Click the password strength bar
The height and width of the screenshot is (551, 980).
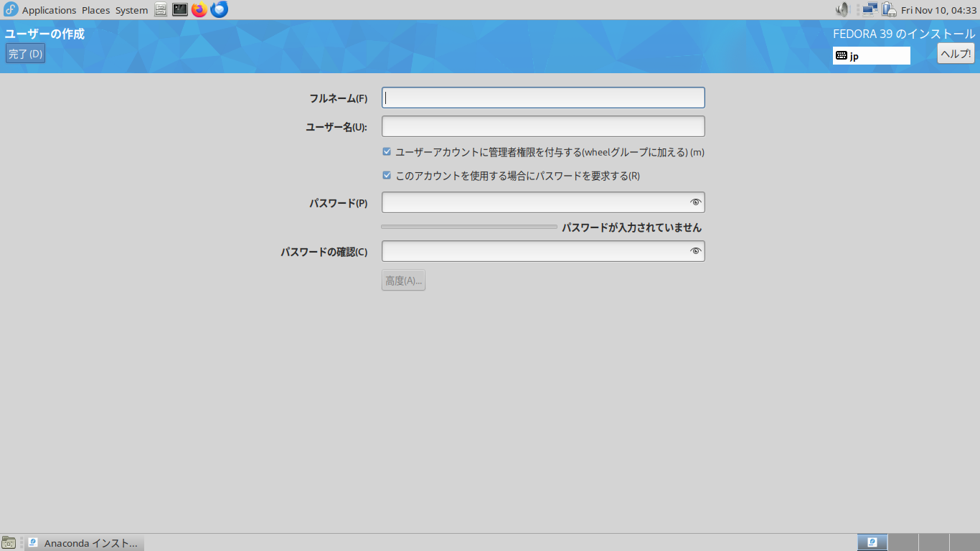pyautogui.click(x=469, y=227)
